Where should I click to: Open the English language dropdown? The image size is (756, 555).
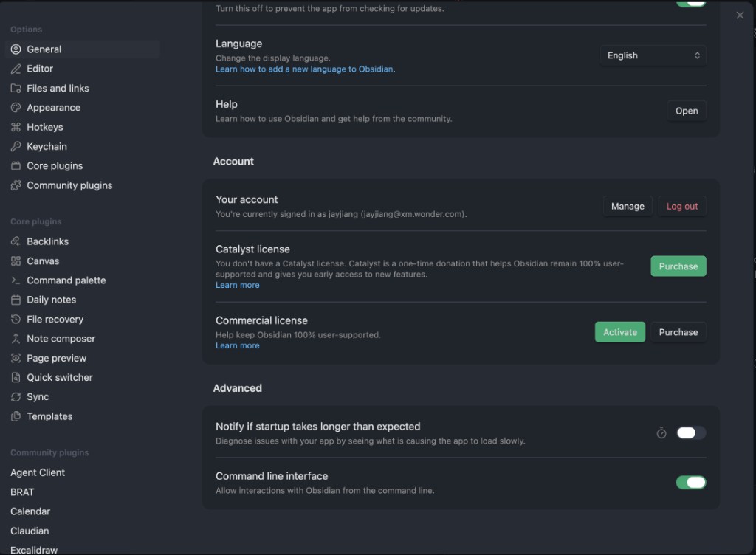point(653,55)
